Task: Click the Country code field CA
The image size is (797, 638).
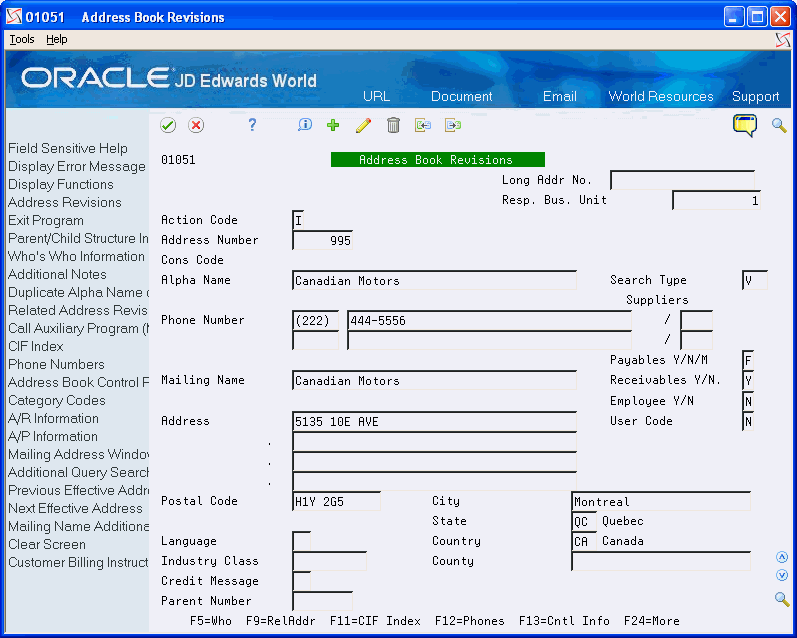Action: pyautogui.click(x=584, y=541)
